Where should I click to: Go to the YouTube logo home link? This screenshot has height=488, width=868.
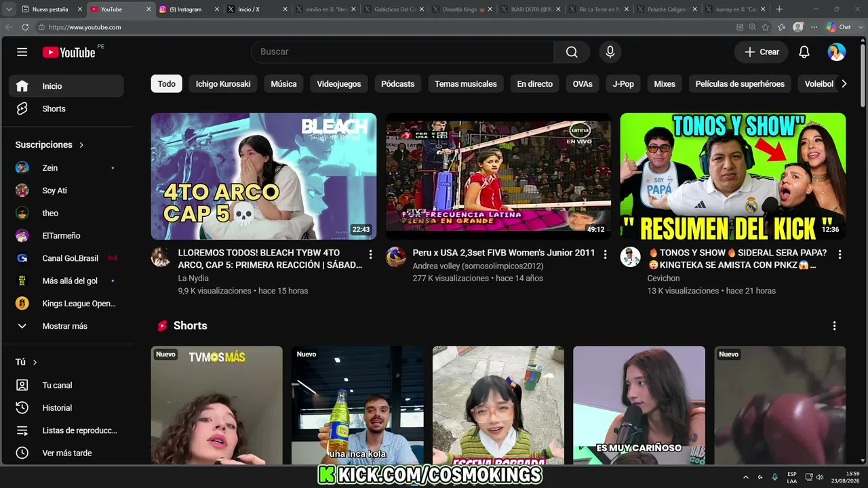click(69, 52)
